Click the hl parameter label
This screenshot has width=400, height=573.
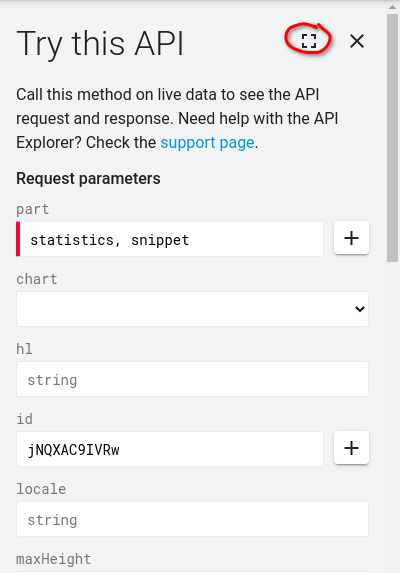click(24, 349)
